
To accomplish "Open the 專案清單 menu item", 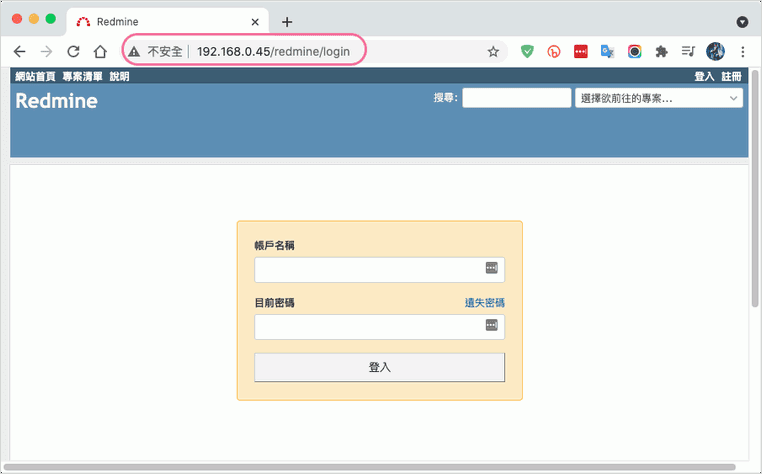I will tap(82, 76).
